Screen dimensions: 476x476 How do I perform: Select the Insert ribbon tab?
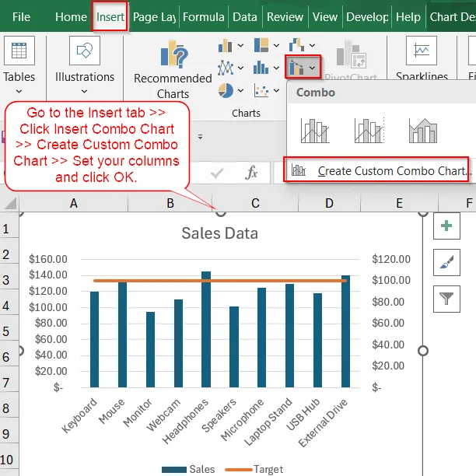click(110, 16)
